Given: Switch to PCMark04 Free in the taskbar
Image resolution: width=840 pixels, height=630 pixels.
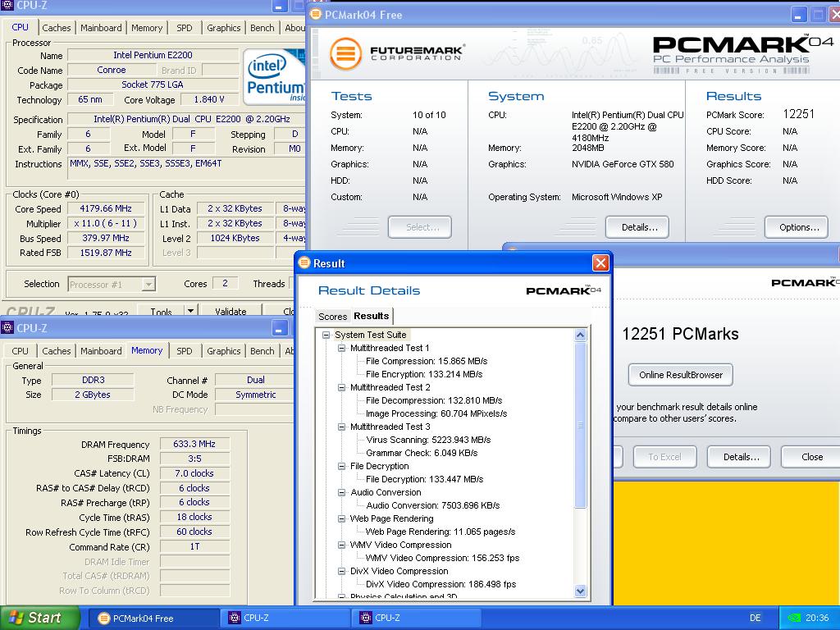Looking at the screenshot, I should click(153, 619).
